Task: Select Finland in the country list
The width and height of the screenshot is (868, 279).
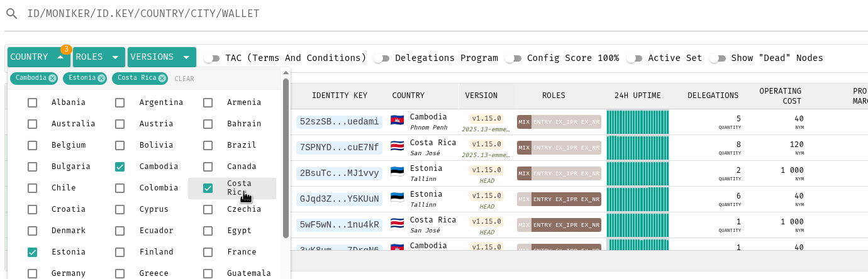Action: [x=120, y=253]
